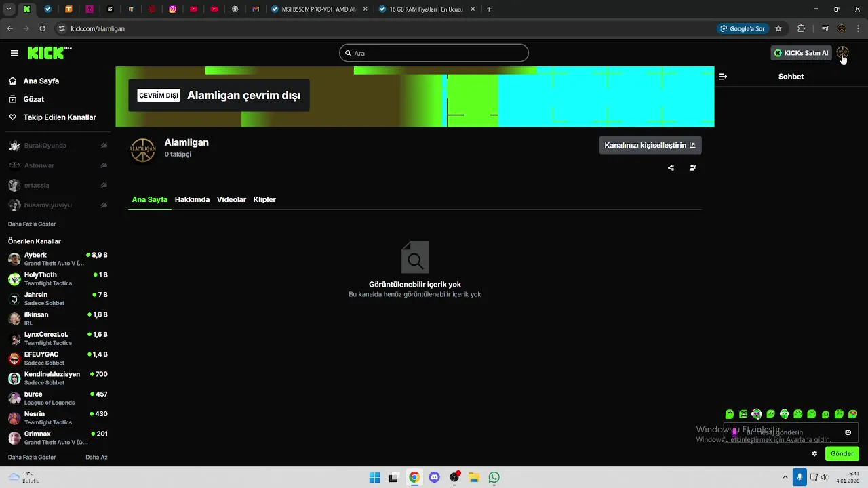Screen dimensions: 868x488
Task: Open followed channel husamviyuviyu
Action: click(x=58, y=205)
